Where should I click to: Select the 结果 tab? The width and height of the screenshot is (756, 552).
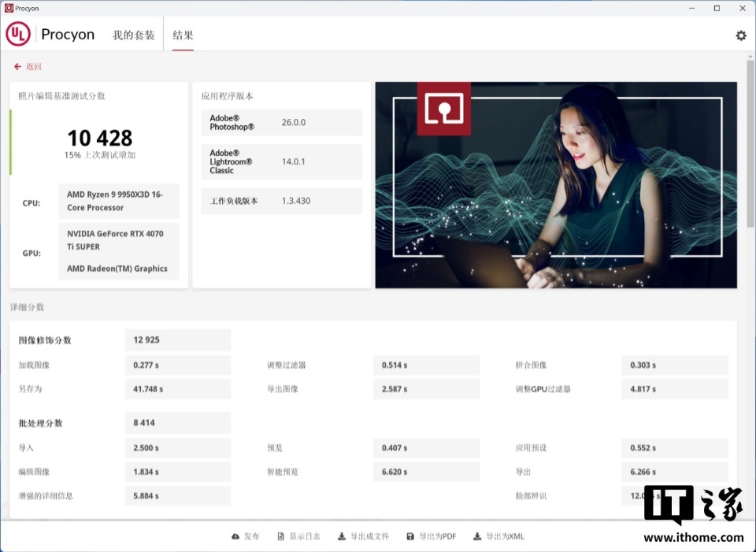(x=183, y=35)
